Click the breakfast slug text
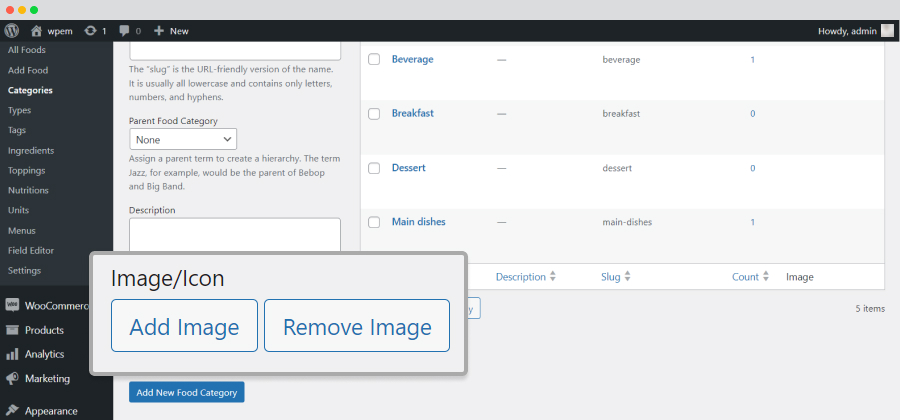 pos(621,114)
